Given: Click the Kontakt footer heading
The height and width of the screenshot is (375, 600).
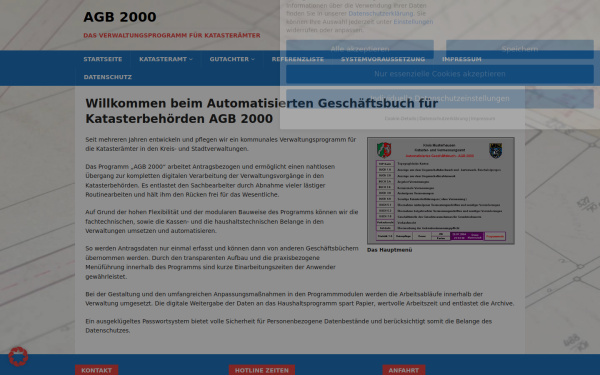Looking at the screenshot, I should 96,370.
